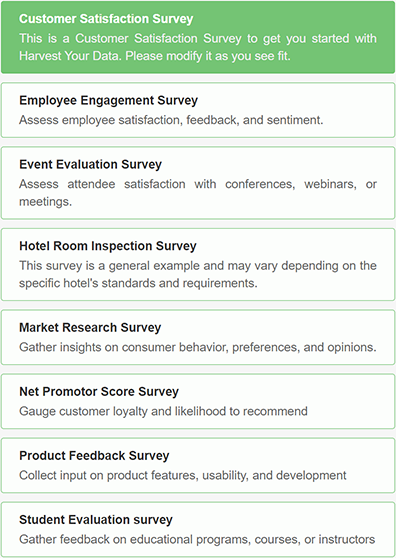Select the Customer Satisfaction Survey template
396x558 pixels.
[x=198, y=37]
